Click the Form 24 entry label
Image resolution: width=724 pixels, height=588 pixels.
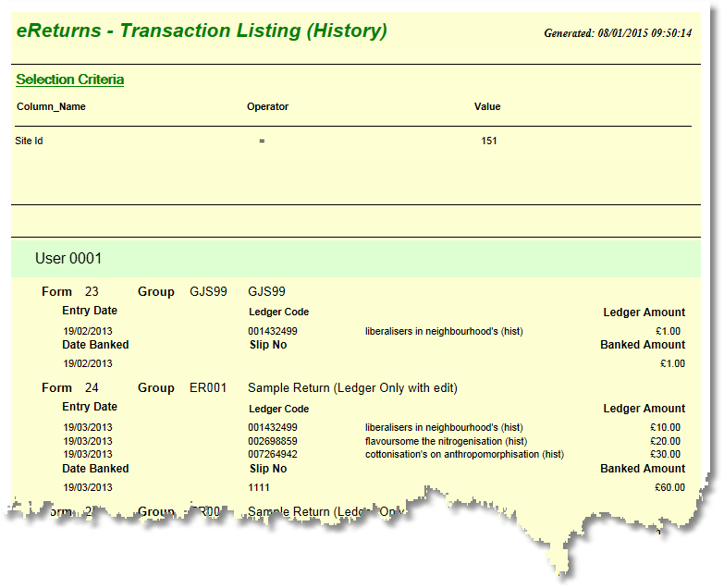(x=69, y=388)
